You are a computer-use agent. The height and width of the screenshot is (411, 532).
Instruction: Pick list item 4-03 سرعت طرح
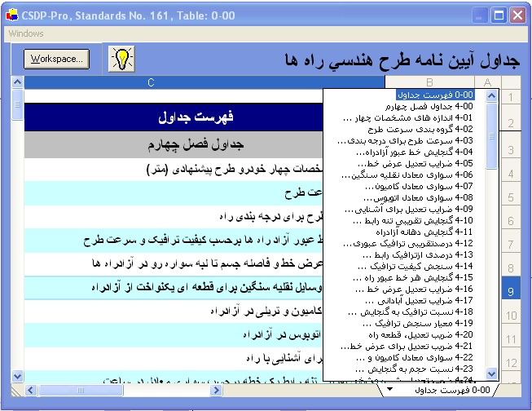click(405, 140)
